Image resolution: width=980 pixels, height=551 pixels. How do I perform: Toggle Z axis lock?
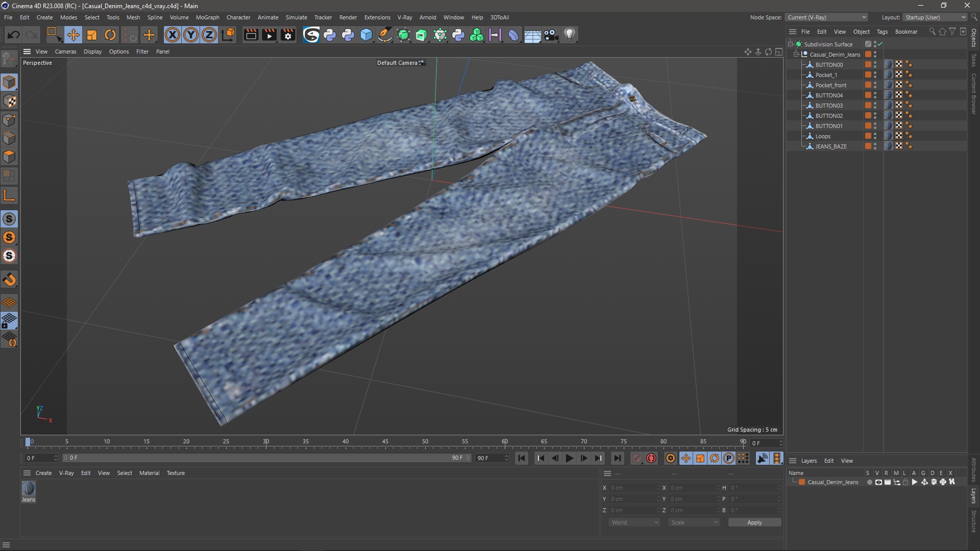[x=209, y=35]
